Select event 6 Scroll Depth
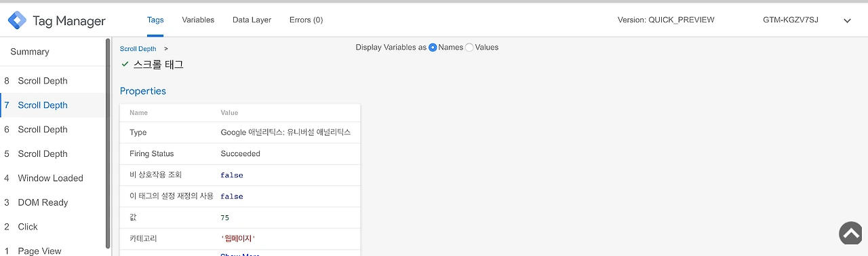Viewport: 868px width, 256px height. 53,130
